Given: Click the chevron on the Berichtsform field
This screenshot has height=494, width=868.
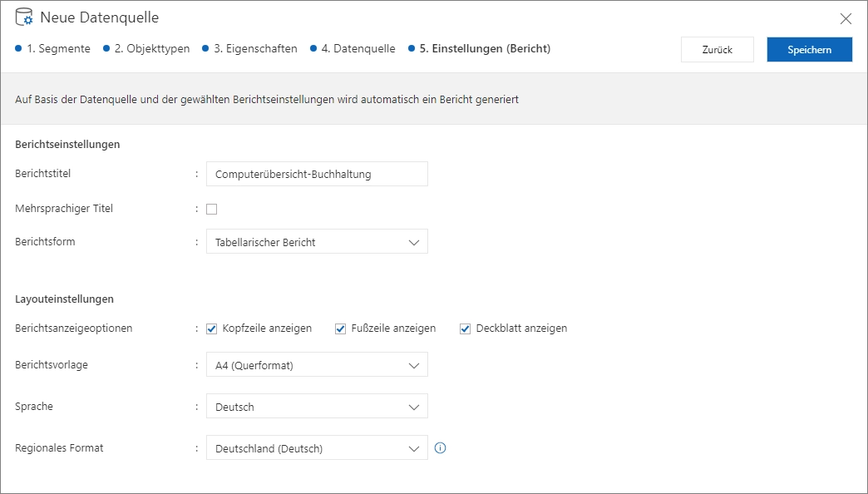Looking at the screenshot, I should pyautogui.click(x=413, y=241).
